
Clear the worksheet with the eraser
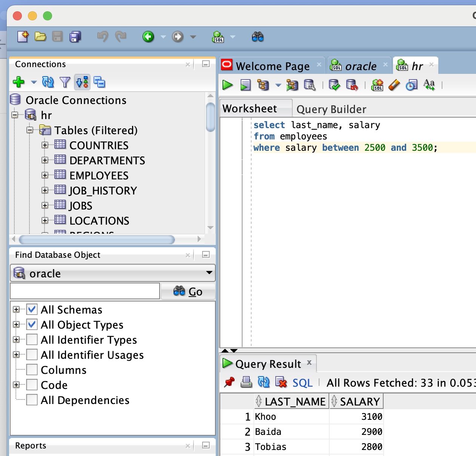point(394,85)
